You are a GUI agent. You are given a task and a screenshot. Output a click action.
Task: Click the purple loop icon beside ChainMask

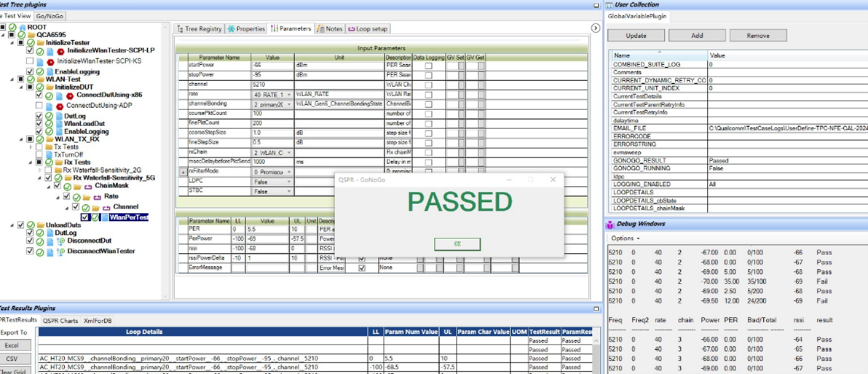point(87,187)
